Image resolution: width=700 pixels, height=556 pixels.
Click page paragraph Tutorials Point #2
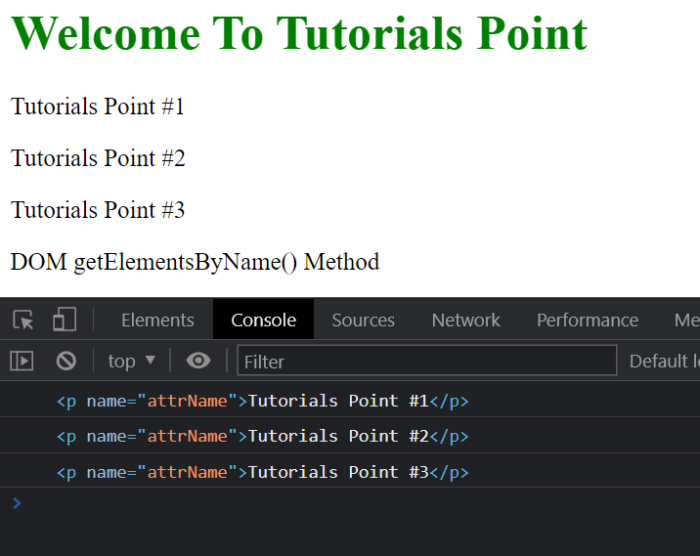click(x=98, y=158)
